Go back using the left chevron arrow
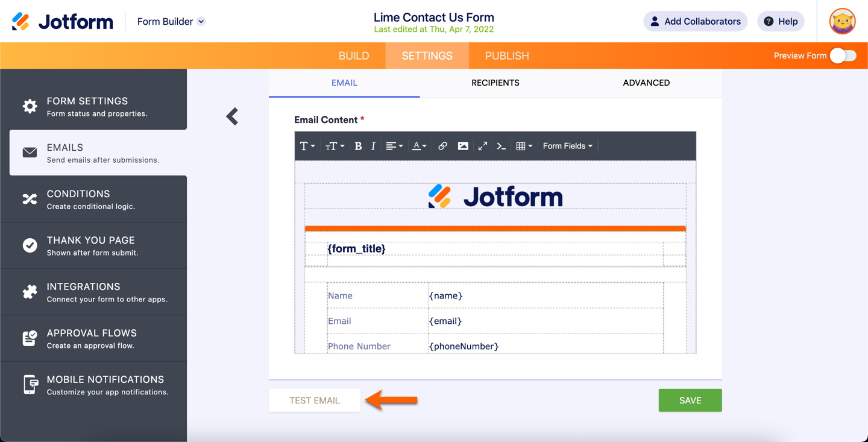The height and width of the screenshot is (442, 868). click(233, 116)
